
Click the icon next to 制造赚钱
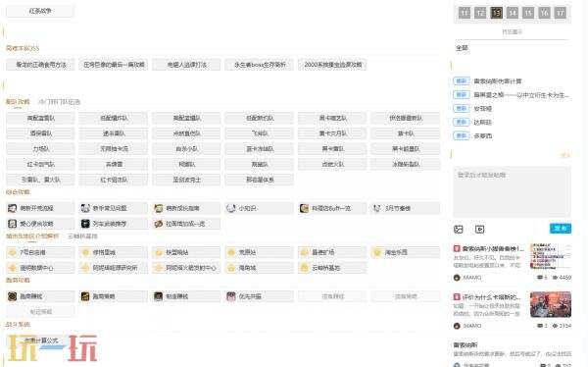[158, 296]
